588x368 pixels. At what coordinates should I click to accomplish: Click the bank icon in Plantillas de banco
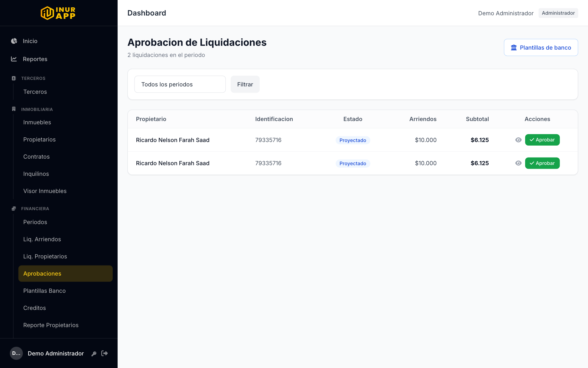(514, 47)
